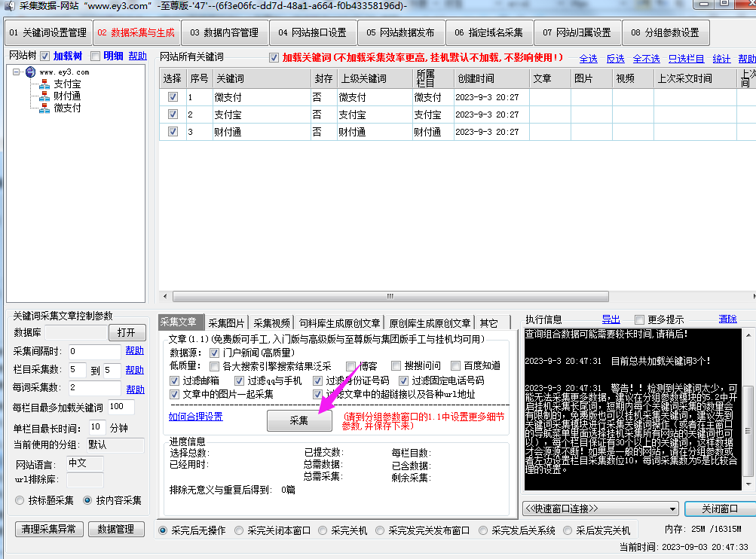Click the 反选 link

(x=616, y=59)
